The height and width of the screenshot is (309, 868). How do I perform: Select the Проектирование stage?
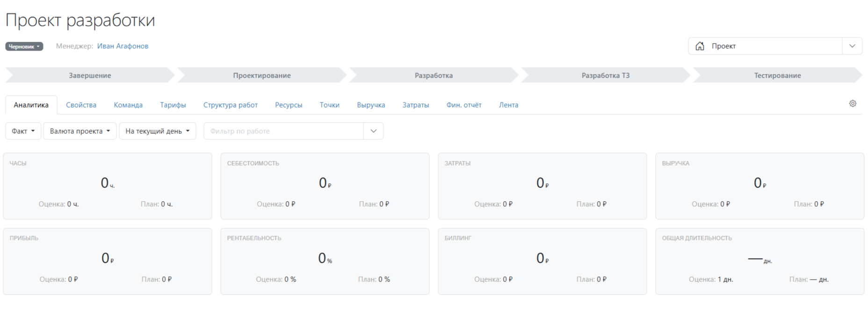(262, 76)
